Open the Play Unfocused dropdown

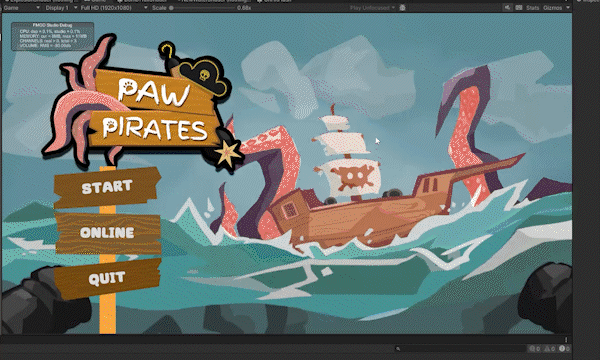pos(372,8)
